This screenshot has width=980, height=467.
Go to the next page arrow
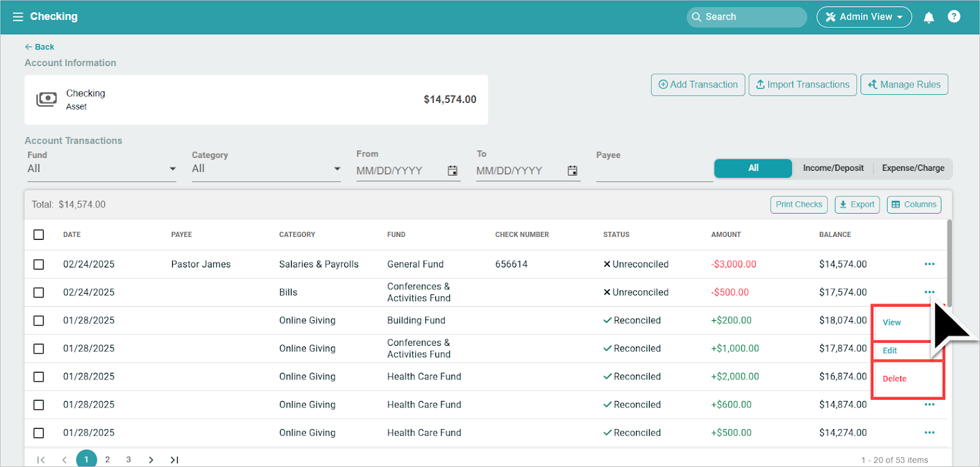pos(151,460)
